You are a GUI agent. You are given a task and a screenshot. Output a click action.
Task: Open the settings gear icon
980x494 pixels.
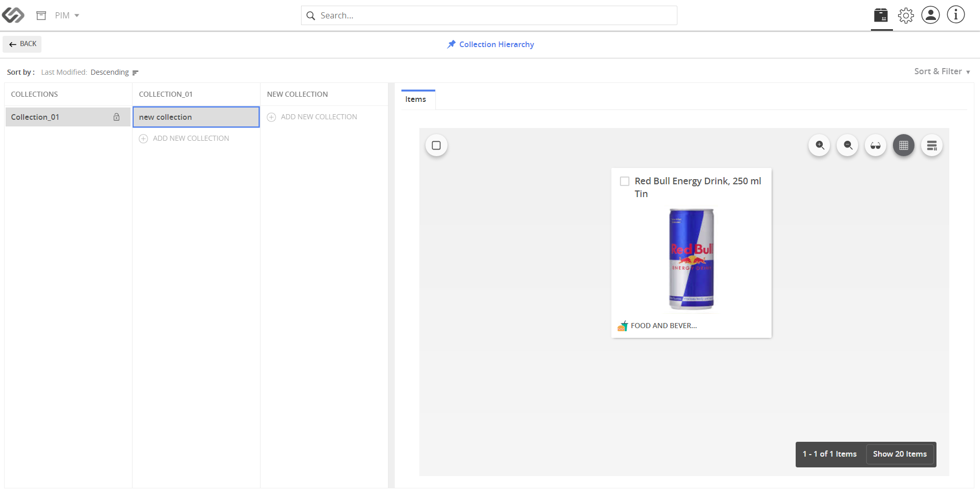coord(906,15)
